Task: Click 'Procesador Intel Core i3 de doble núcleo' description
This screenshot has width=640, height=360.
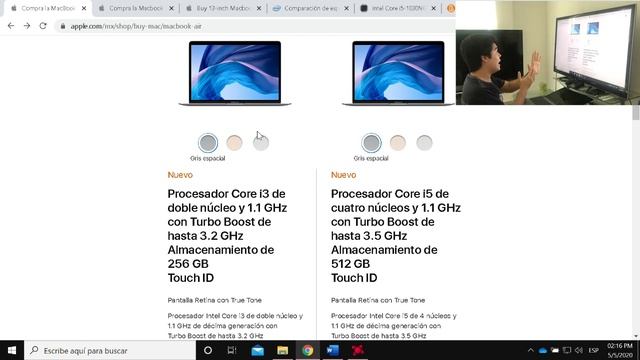Action: [235, 326]
